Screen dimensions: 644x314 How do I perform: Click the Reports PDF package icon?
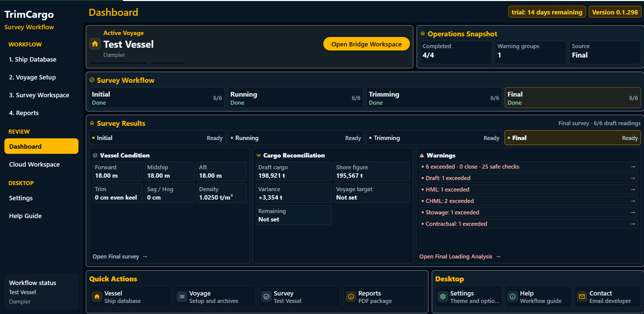coord(351,296)
